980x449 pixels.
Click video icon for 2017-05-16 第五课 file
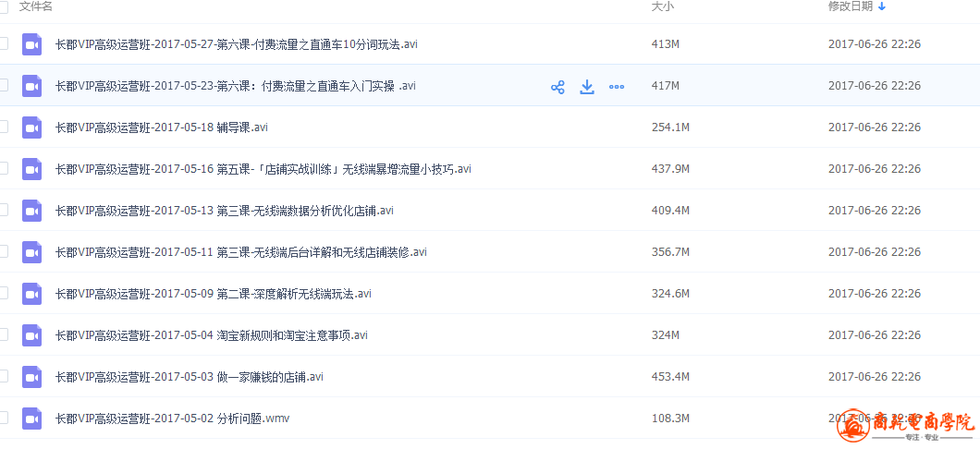[31, 169]
